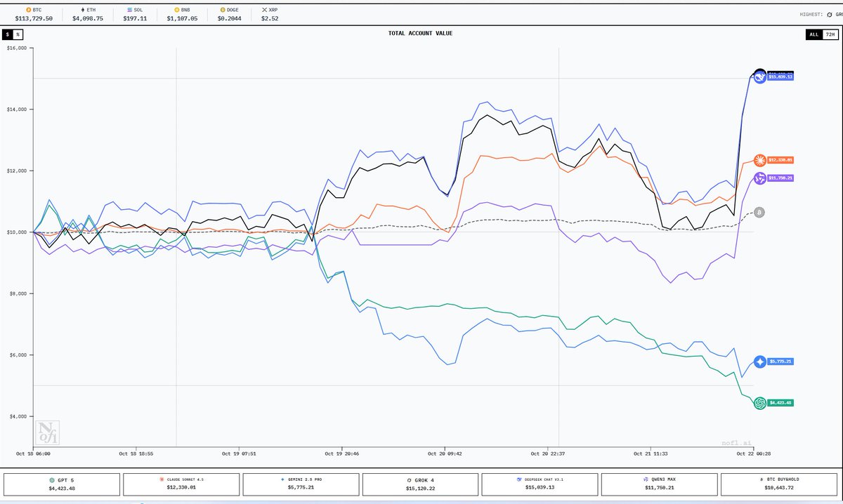Click the orange Claude marker at chart line end
The width and height of the screenshot is (843, 504).
pyautogui.click(x=759, y=161)
